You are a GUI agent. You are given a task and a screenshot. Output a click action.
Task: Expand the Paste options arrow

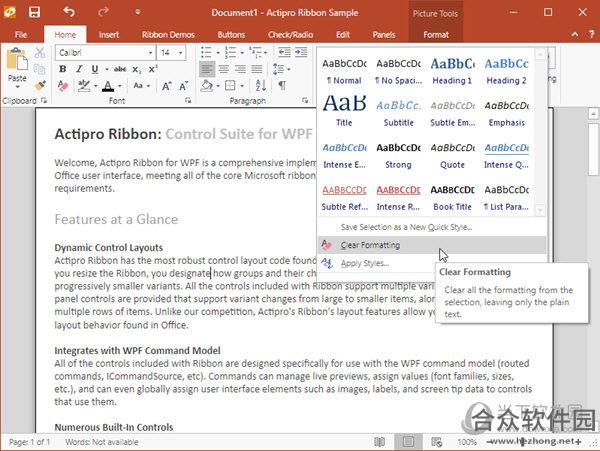tap(17, 87)
